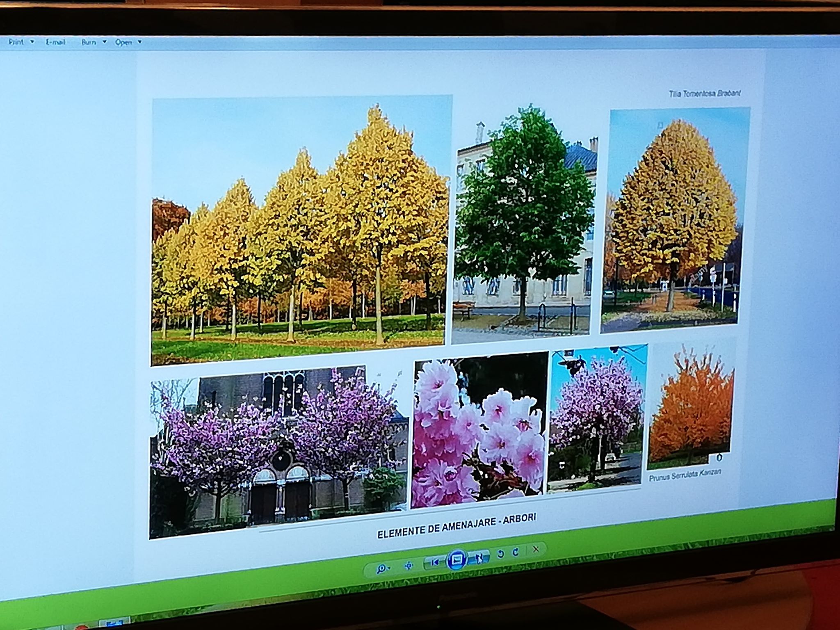Click the red taskbar application icon
This screenshot has height=630, width=840.
(x=82, y=627)
